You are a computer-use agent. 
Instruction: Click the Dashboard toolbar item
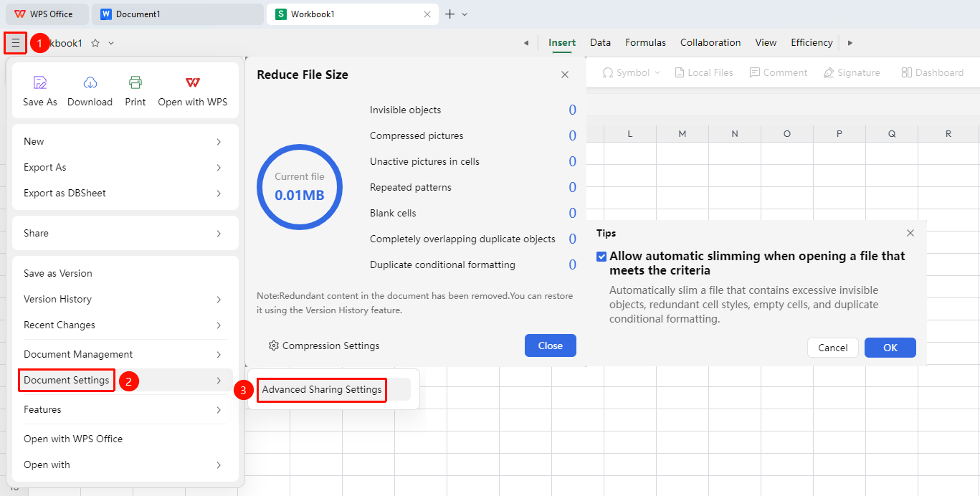click(x=933, y=72)
